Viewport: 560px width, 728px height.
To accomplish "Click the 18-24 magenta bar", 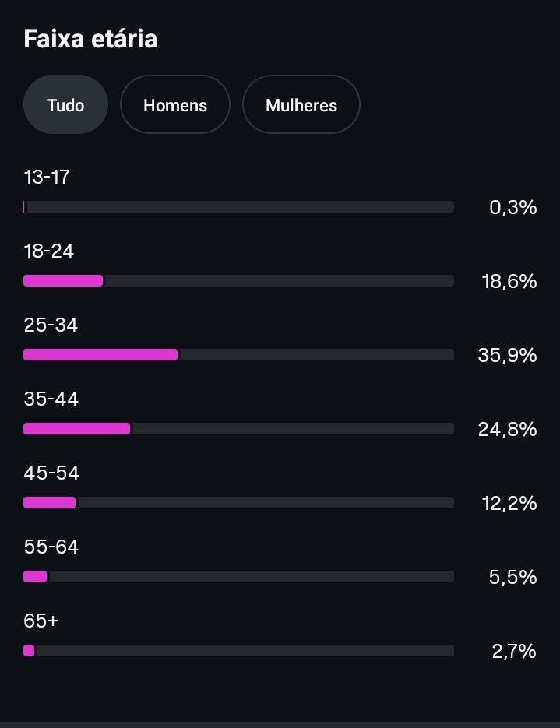I will [63, 281].
